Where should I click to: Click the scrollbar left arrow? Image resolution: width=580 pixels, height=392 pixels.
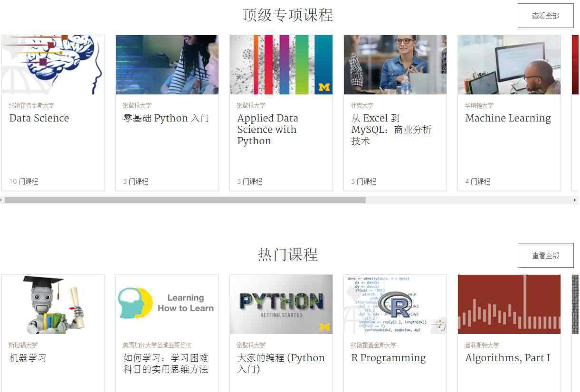(2, 200)
